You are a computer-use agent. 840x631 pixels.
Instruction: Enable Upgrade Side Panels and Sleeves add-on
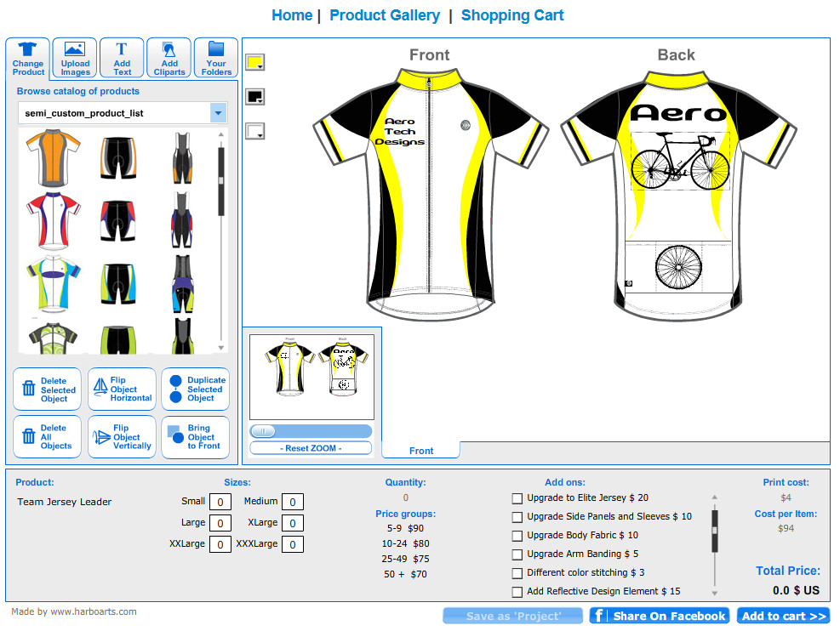517,517
